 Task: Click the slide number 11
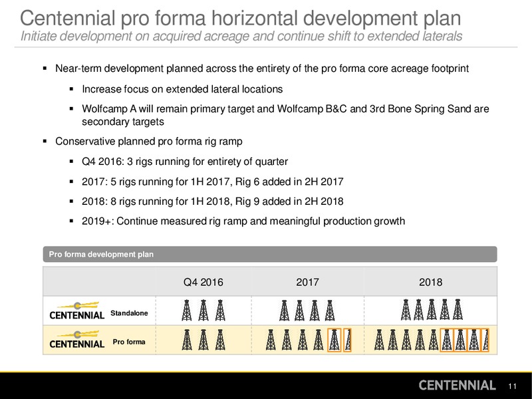pos(512,386)
